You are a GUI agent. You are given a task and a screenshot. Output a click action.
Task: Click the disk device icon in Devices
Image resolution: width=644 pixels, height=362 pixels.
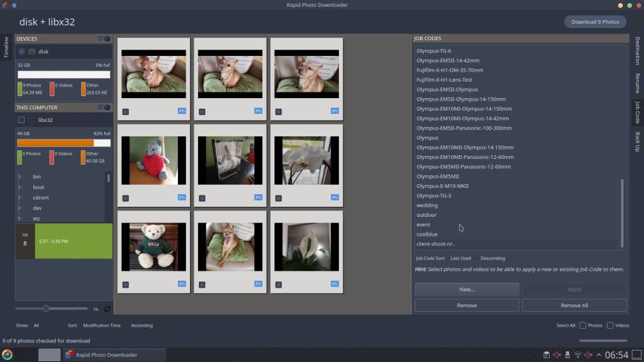pos(32,52)
